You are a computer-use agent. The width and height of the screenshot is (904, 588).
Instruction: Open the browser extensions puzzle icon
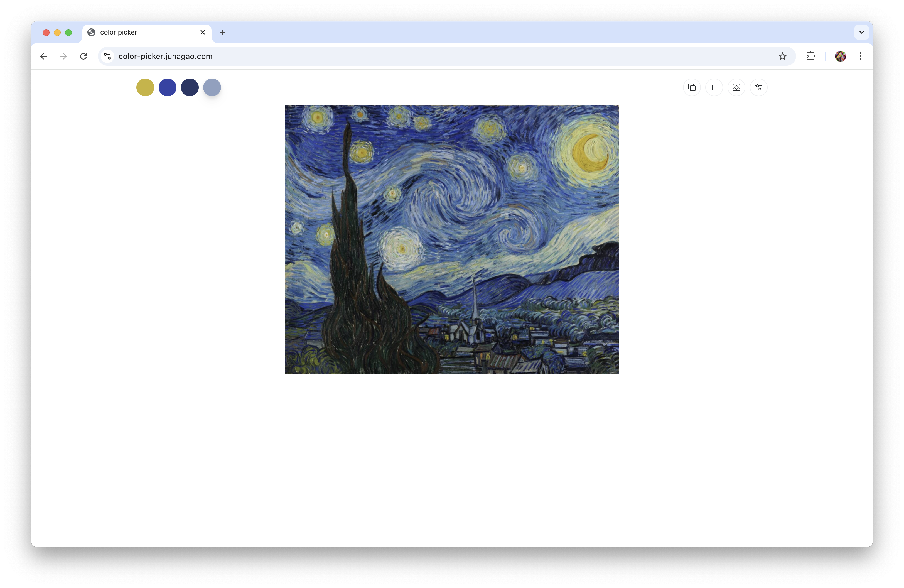[810, 56]
